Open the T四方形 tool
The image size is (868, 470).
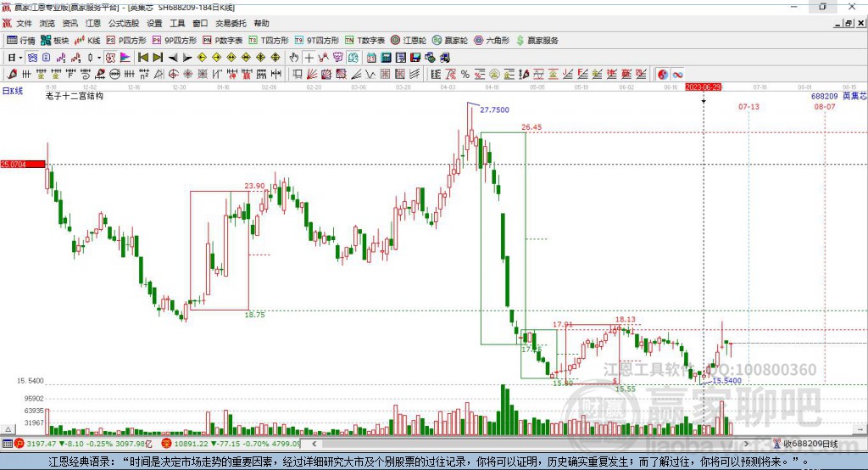click(269, 41)
